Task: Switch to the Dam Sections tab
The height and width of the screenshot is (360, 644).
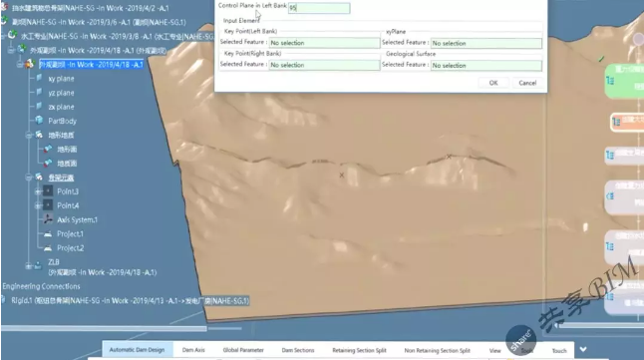Action: tap(298, 350)
